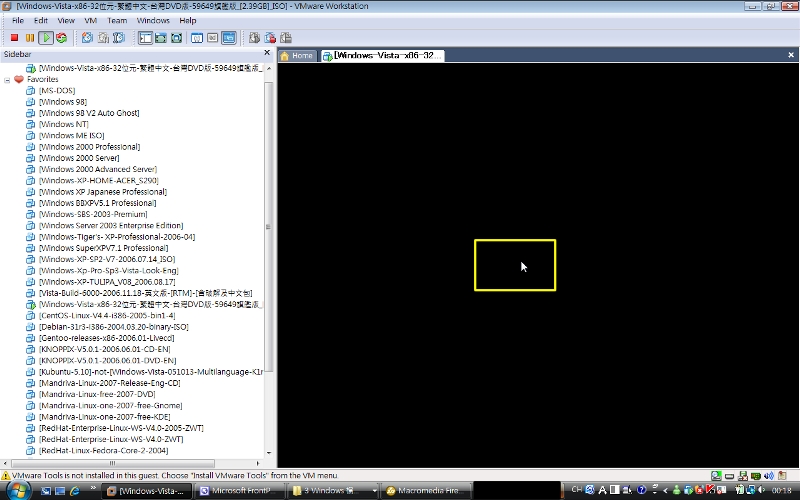800x500 pixels.
Task: Open the Help menu
Action: [188, 20]
